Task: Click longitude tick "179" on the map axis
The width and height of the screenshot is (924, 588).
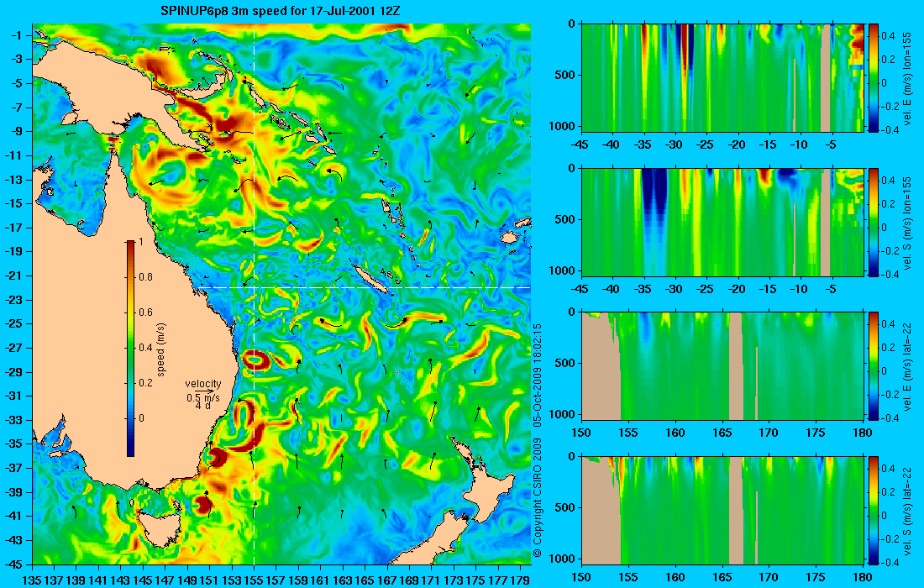Action: coord(520,580)
